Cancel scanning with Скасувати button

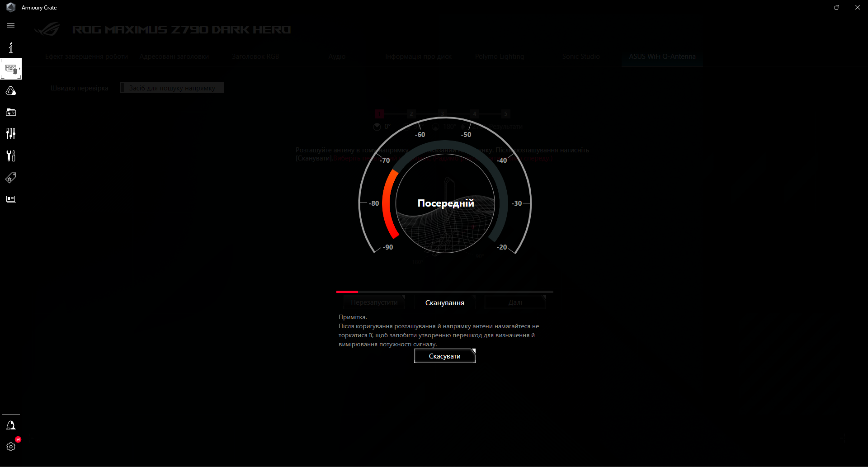[x=444, y=356]
